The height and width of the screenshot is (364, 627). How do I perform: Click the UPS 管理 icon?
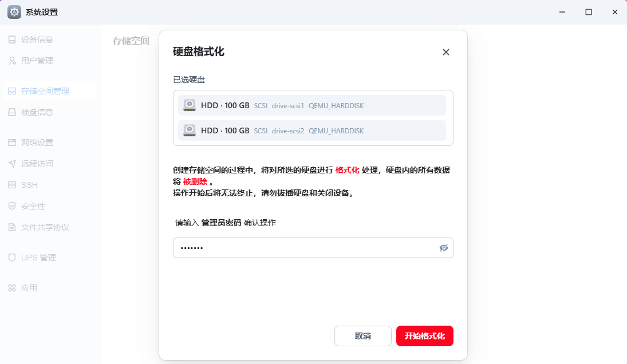tap(12, 258)
